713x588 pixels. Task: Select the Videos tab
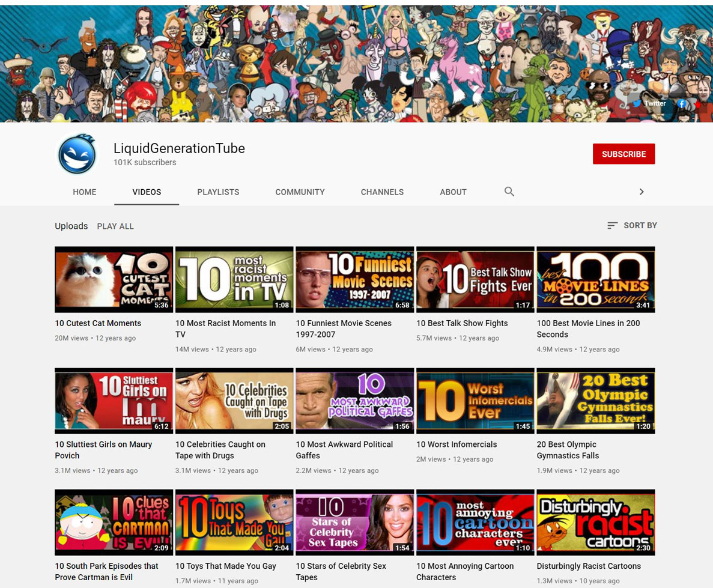(x=147, y=192)
